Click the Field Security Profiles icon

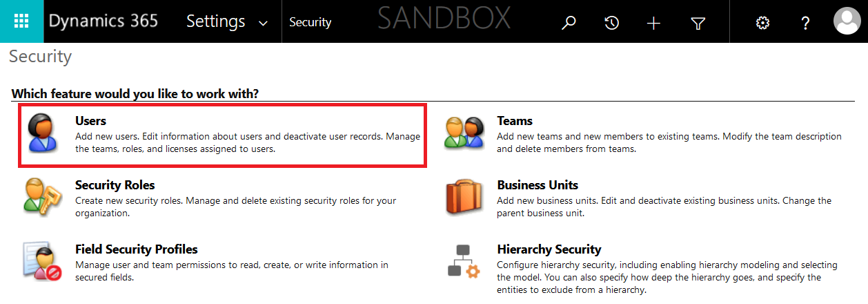[x=43, y=261]
